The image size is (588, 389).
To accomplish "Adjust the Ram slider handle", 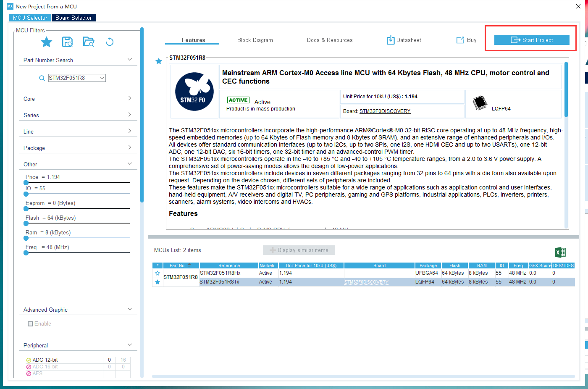I will 26,238.
